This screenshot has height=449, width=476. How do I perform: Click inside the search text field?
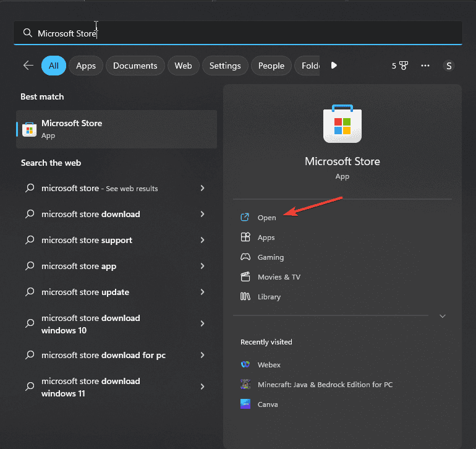(247, 33)
